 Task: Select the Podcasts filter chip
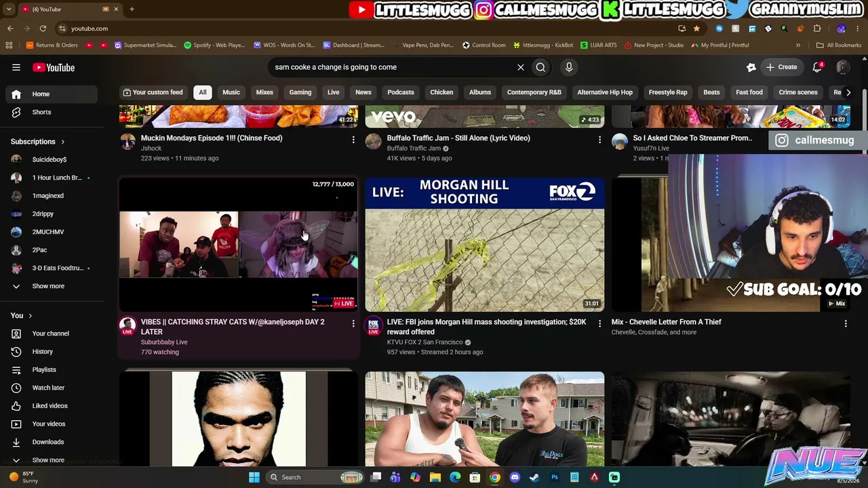click(401, 92)
